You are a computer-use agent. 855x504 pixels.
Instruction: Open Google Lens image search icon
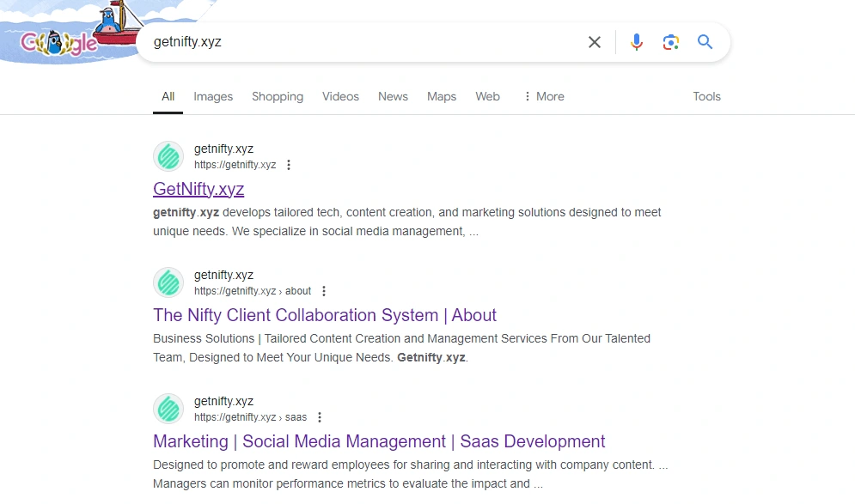coord(670,42)
